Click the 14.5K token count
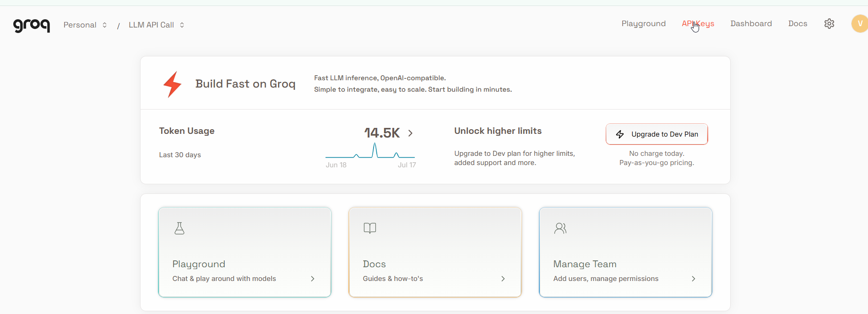The height and width of the screenshot is (314, 868). (x=382, y=133)
